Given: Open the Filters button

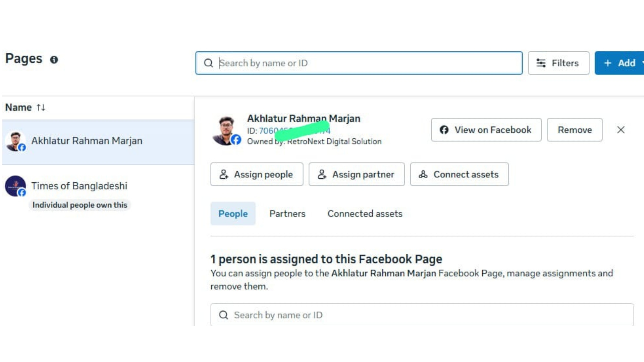Looking at the screenshot, I should click(558, 63).
